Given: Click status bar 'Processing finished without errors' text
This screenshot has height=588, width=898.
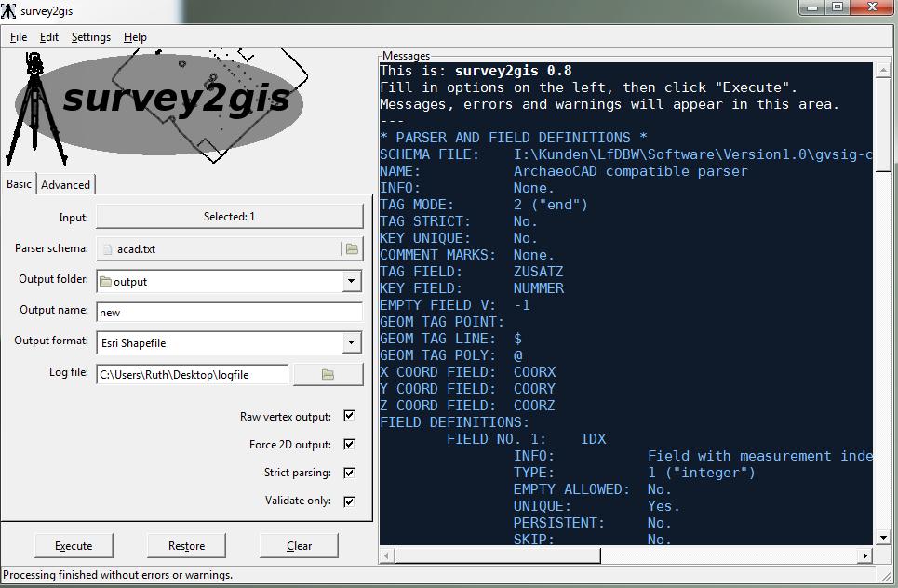Looking at the screenshot, I should tap(117, 575).
